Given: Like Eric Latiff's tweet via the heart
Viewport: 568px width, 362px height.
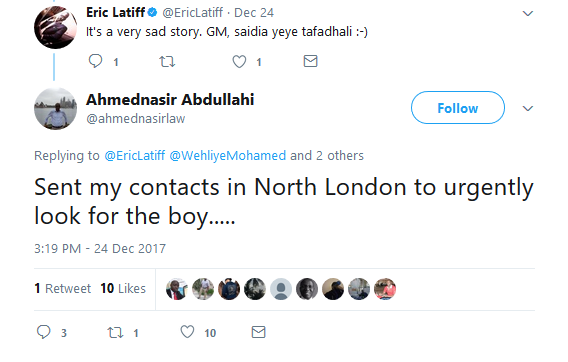Looking at the screenshot, I should [239, 62].
